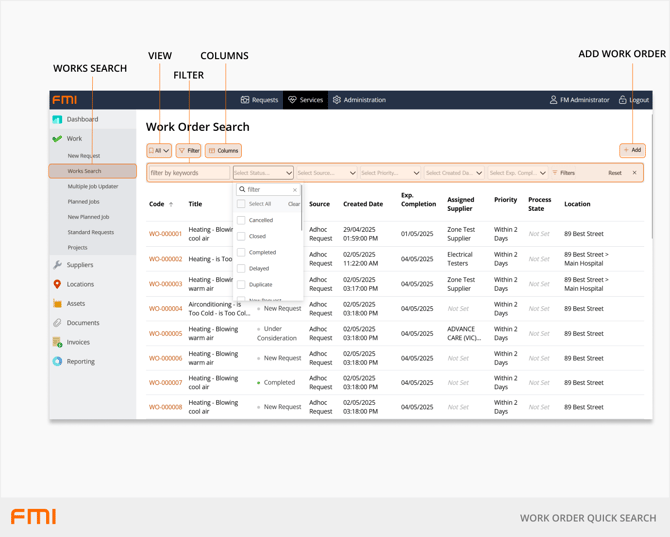Screen dimensions: 670x537
Task: Click the Suppliers wrench icon
Action: (x=57, y=265)
